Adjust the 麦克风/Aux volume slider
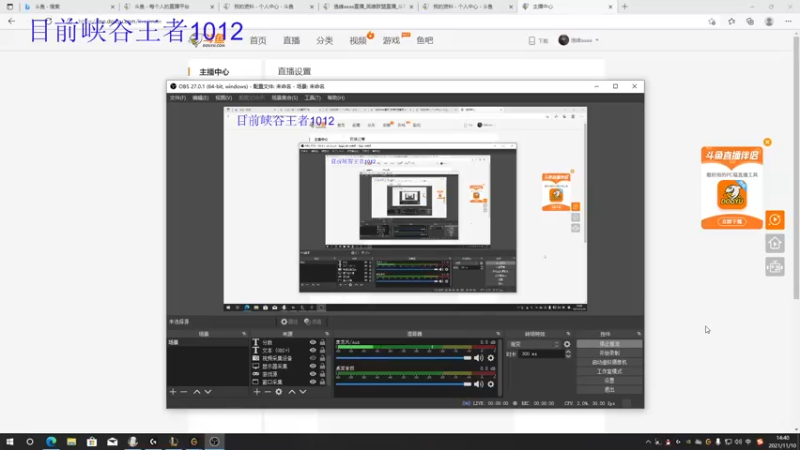This screenshot has height=450, width=800. (x=404, y=358)
